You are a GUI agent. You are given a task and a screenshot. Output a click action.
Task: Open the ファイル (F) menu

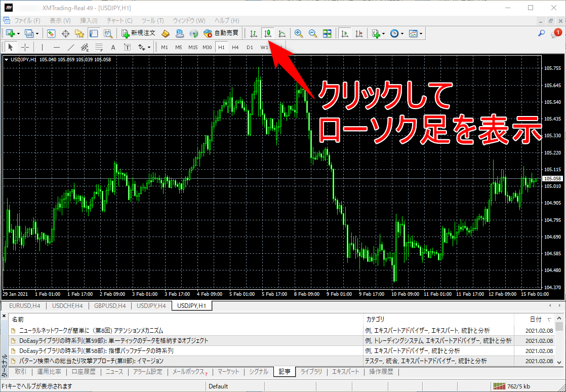click(x=27, y=21)
